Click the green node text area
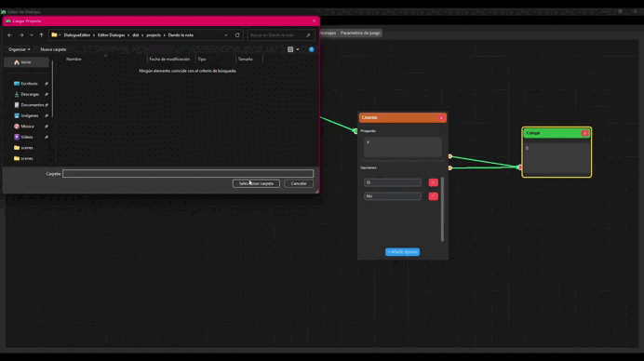This screenshot has height=361, width=644. coord(557,158)
